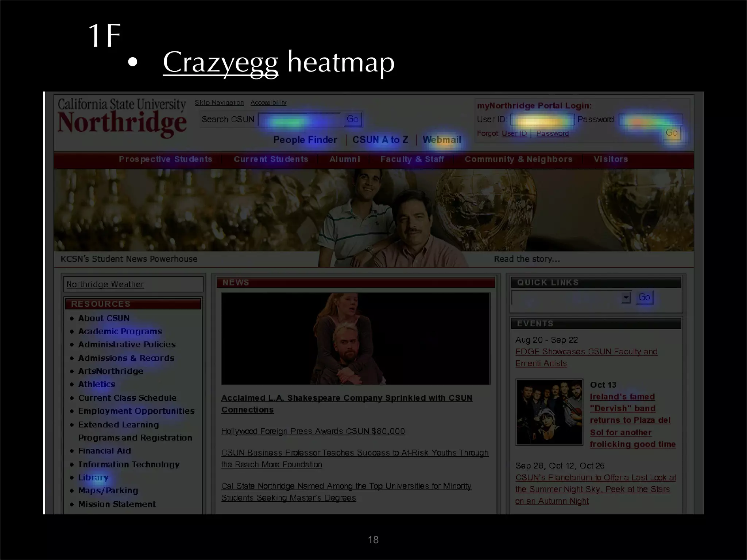Image resolution: width=747 pixels, height=560 pixels.
Task: Open Financial Aid link
Action: pos(105,451)
